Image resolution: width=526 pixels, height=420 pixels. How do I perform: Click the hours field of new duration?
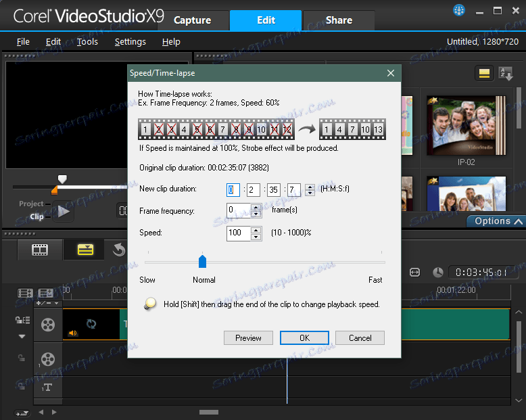pos(233,190)
